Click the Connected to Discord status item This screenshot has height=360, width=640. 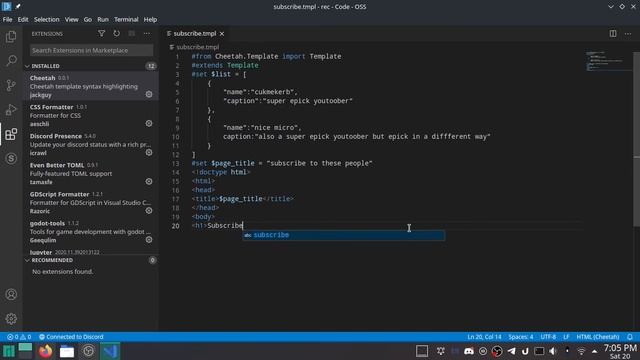(x=71, y=337)
